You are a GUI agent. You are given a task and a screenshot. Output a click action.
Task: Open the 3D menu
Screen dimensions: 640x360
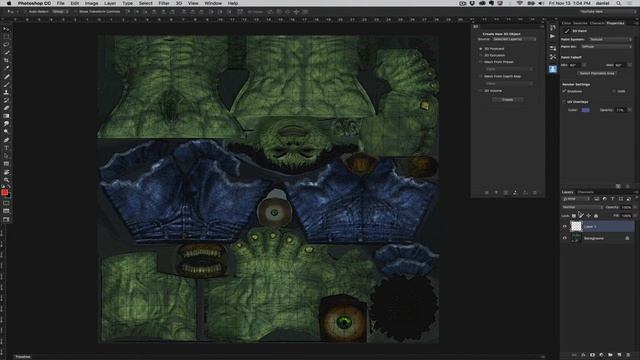(179, 3)
